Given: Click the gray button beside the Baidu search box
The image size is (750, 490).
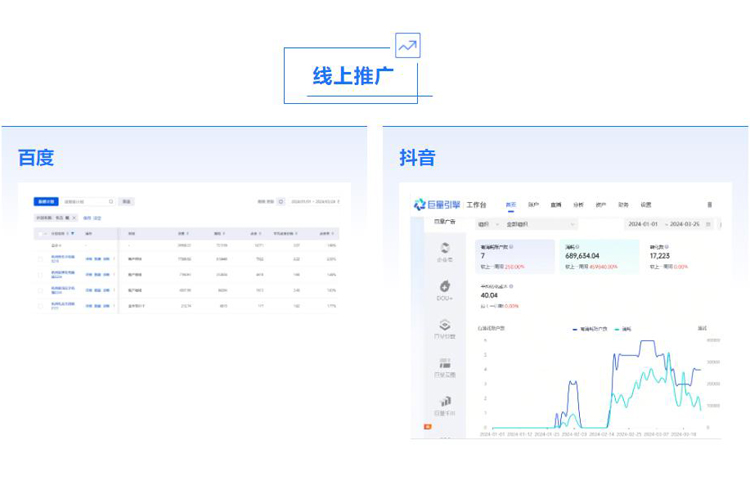Looking at the screenshot, I should tap(126, 201).
